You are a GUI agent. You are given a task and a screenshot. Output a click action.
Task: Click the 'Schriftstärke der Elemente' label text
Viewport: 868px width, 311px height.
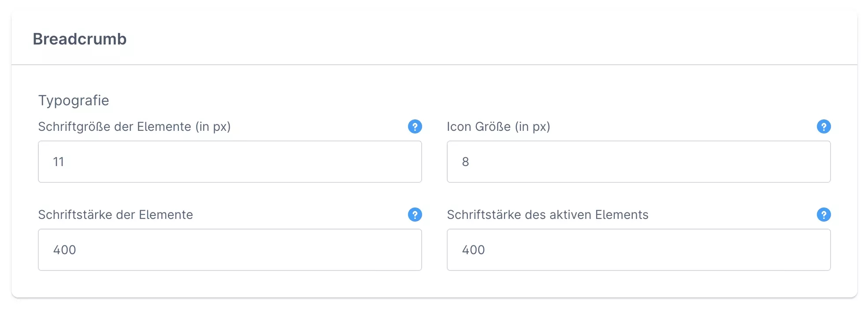[x=115, y=215]
